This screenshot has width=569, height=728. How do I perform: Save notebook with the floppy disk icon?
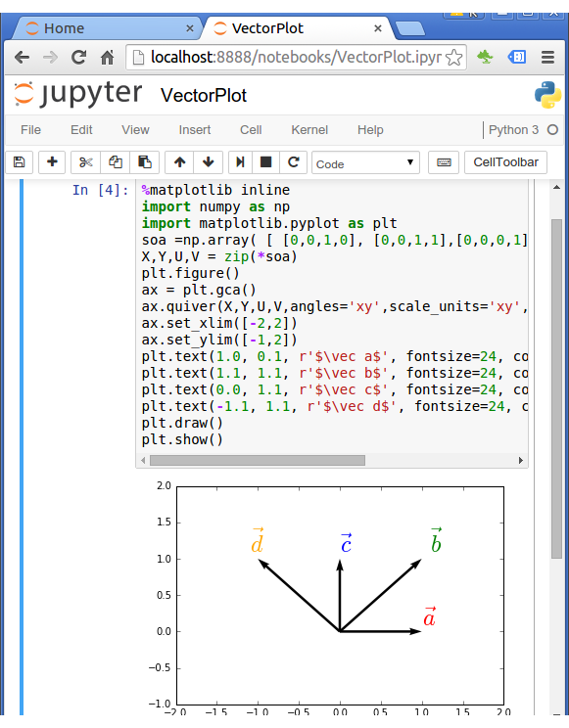click(x=19, y=162)
